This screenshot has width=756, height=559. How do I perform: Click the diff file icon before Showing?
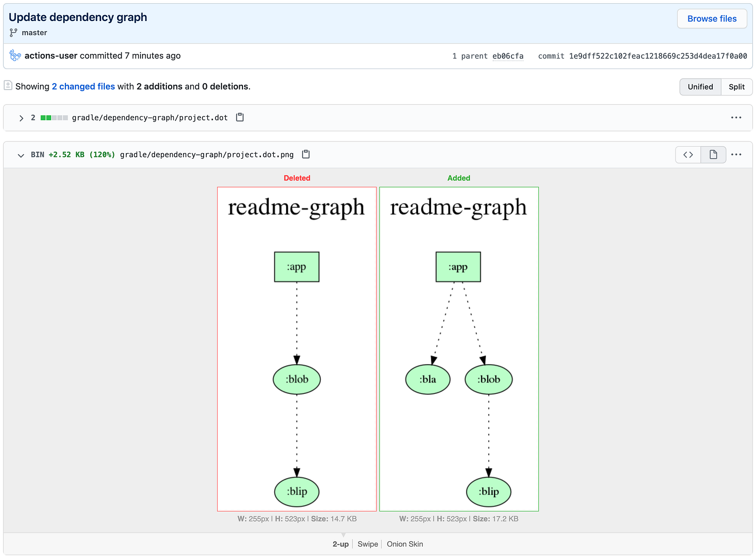point(8,86)
